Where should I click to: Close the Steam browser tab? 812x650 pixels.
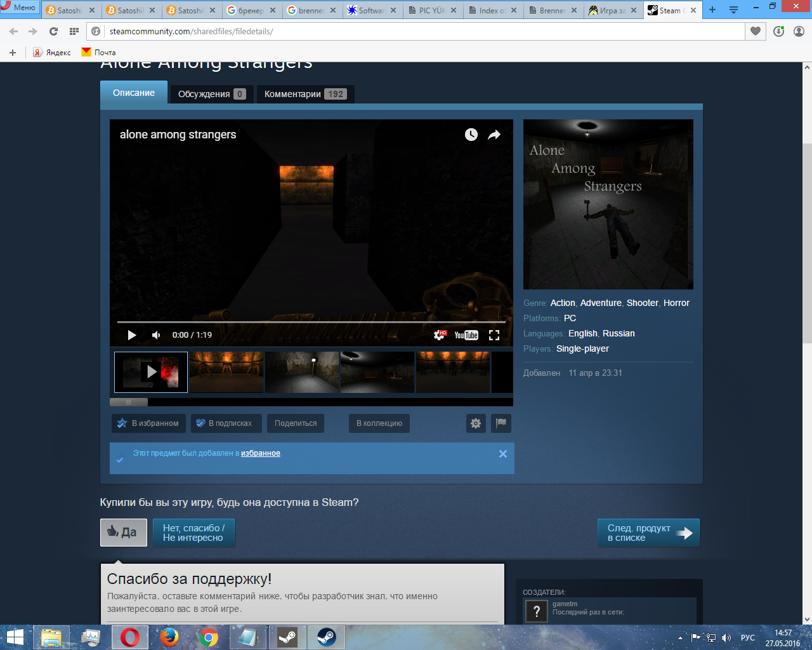pos(693,10)
